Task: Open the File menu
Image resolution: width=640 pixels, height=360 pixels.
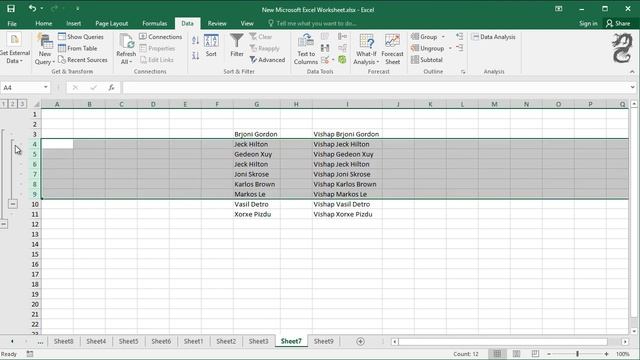Action: pos(12,23)
